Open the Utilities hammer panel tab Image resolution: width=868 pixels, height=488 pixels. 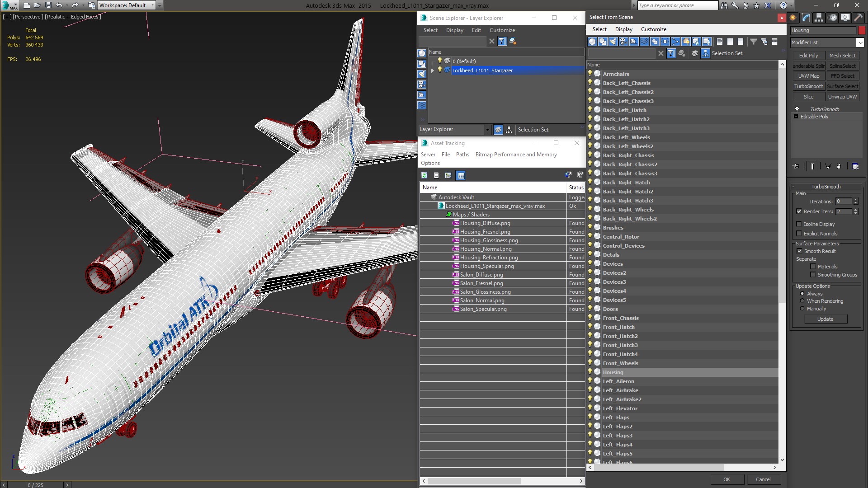coord(858,18)
